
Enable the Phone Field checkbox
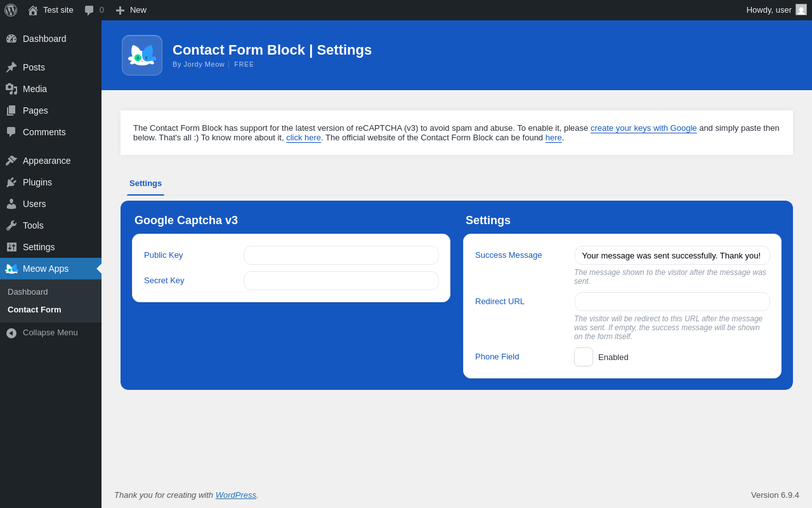(x=584, y=357)
